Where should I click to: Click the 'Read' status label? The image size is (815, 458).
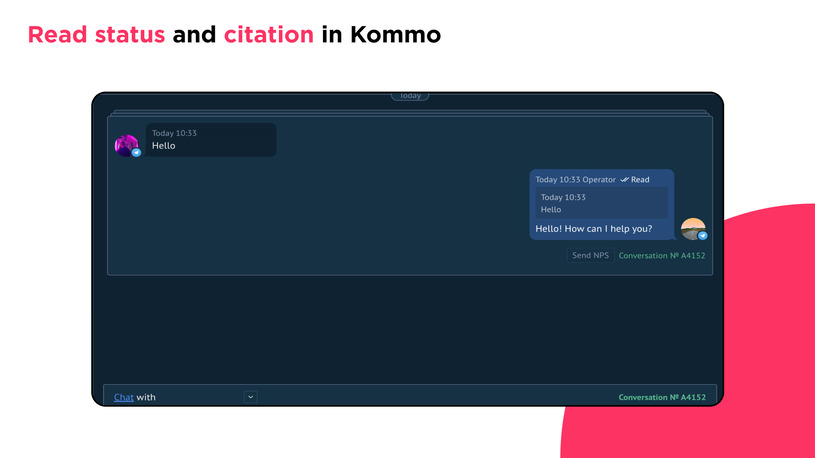coord(640,179)
